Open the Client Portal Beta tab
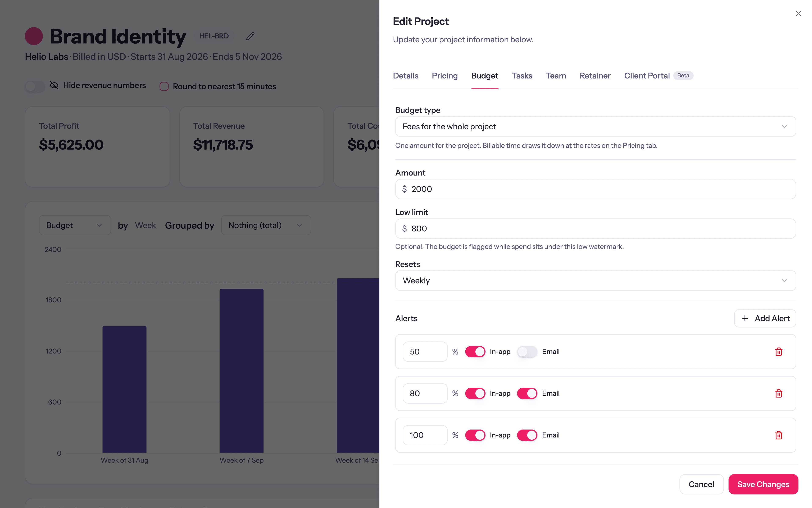The width and height of the screenshot is (812, 508). (658, 76)
